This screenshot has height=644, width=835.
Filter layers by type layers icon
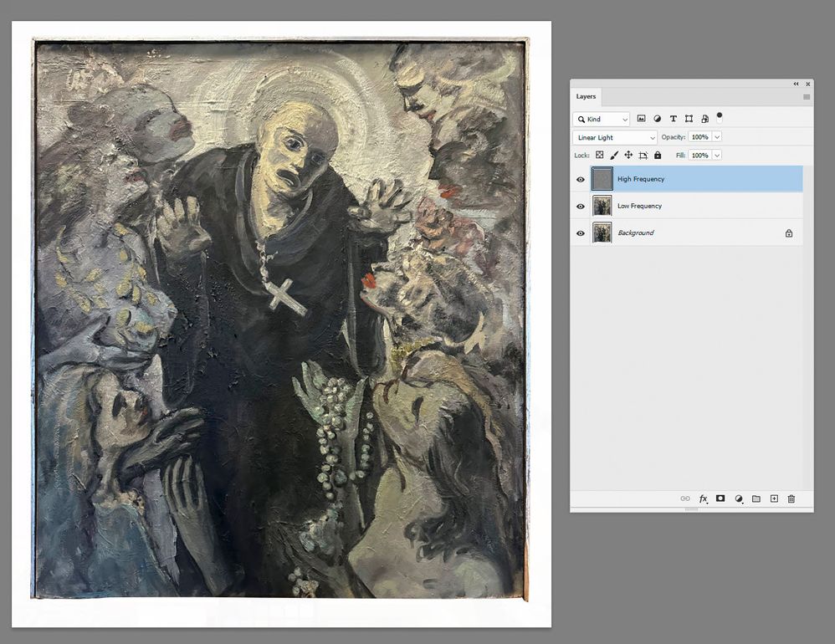pyautogui.click(x=674, y=119)
